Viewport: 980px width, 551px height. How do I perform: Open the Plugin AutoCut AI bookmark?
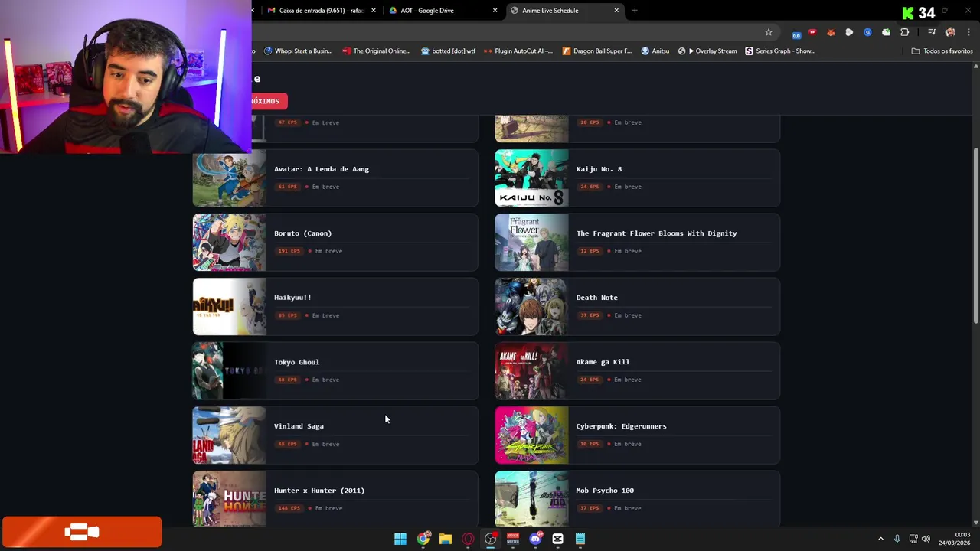518,51
